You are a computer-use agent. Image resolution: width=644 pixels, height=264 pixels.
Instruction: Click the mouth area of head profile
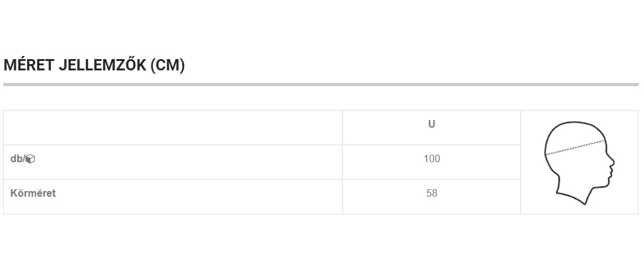point(610,171)
